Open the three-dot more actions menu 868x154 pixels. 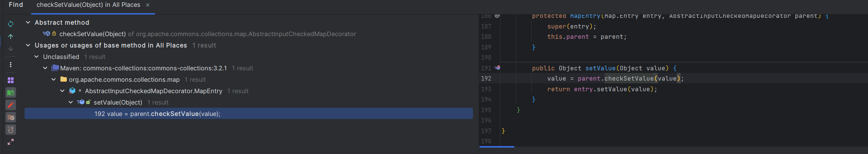pos(11,65)
